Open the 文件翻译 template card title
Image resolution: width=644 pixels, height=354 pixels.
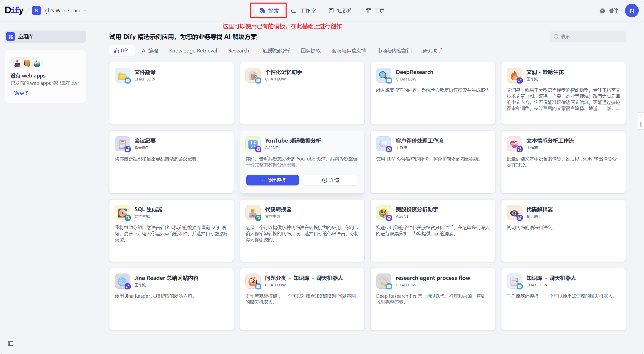click(145, 72)
